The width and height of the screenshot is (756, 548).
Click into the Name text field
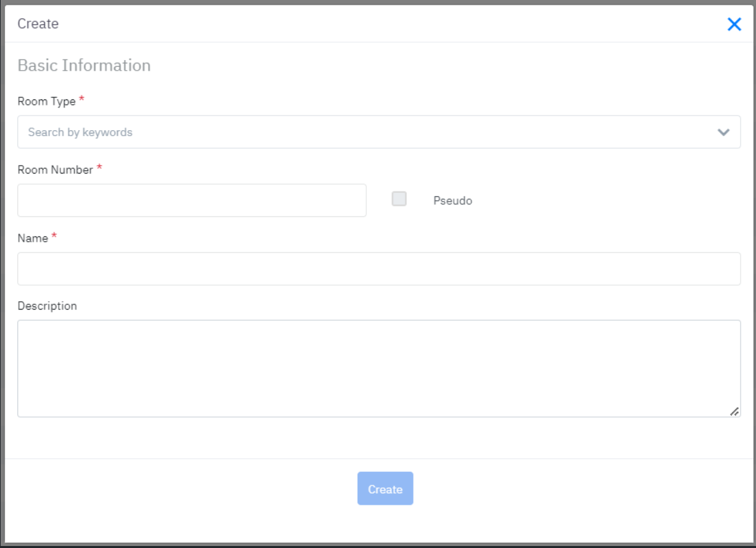click(378, 268)
